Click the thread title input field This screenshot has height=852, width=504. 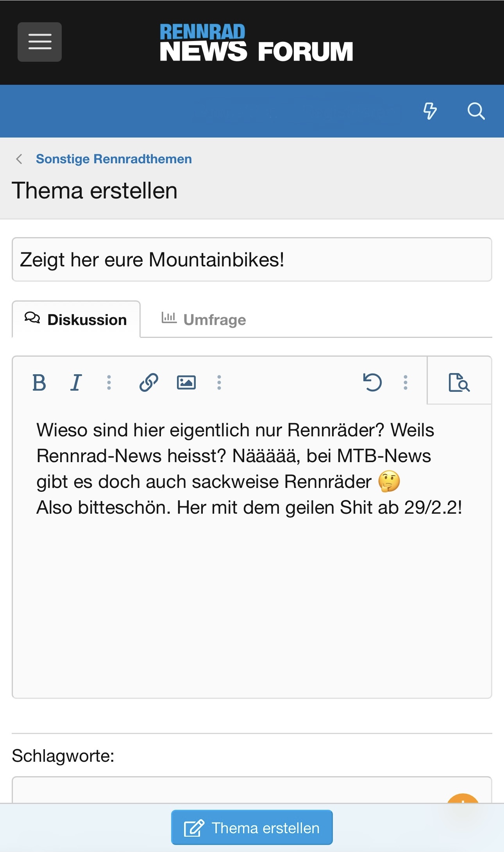pos(252,259)
